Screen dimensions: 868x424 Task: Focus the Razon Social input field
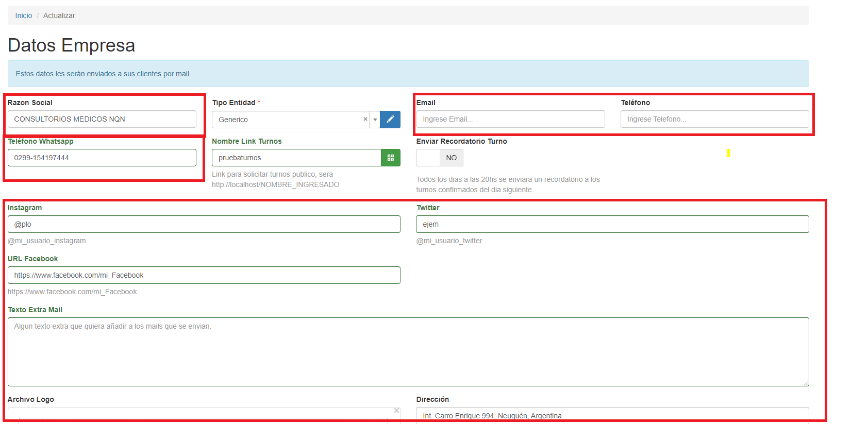point(102,119)
